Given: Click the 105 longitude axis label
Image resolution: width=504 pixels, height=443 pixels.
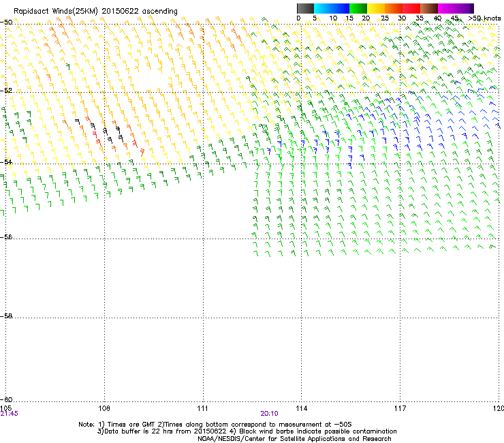Looking at the screenshot, I should (5, 408).
